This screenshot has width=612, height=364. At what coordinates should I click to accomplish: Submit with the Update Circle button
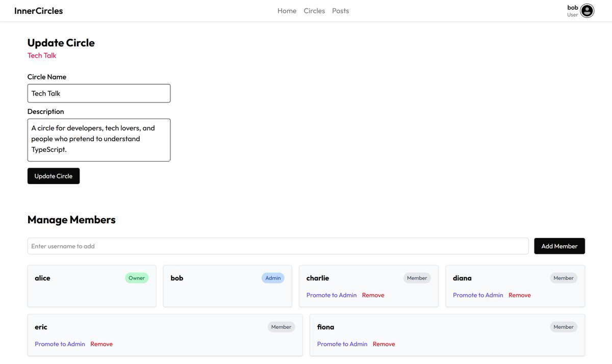point(54,176)
